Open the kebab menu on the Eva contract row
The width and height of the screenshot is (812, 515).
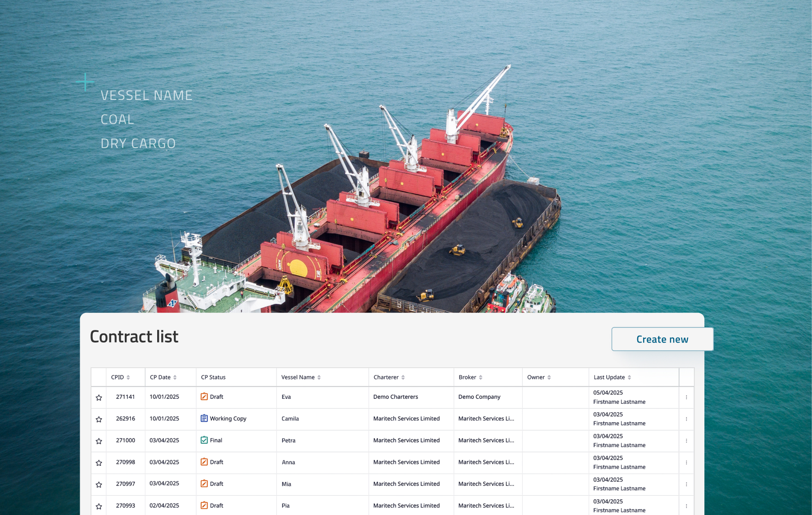tap(686, 397)
